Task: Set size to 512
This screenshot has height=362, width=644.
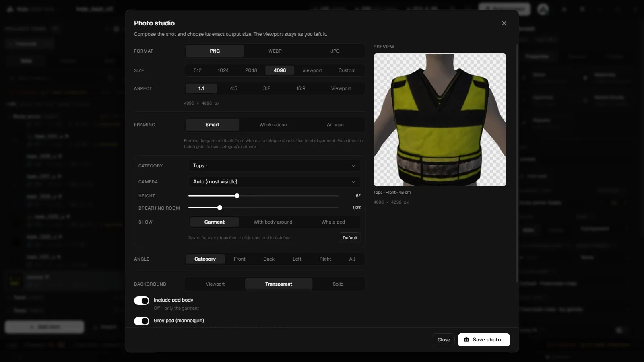Action: tap(198, 70)
